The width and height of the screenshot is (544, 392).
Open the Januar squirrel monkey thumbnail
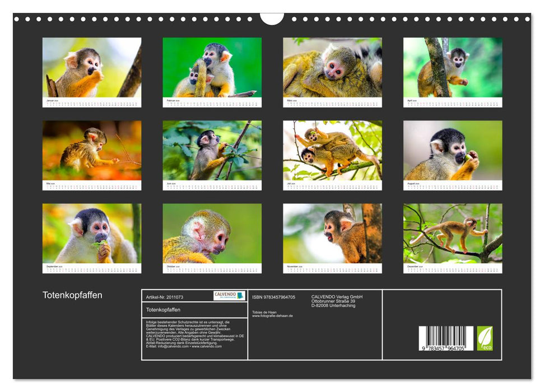(92, 68)
